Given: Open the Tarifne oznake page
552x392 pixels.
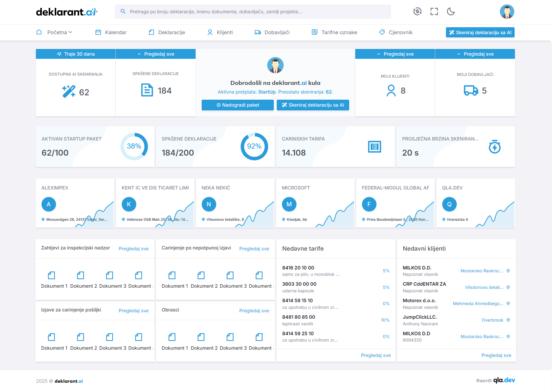Looking at the screenshot, I should (334, 32).
